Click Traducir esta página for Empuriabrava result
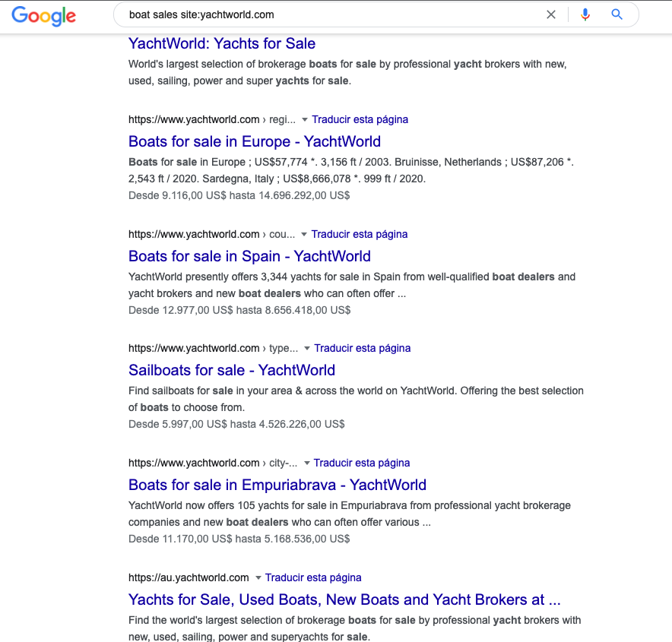The height and width of the screenshot is (642, 672). (362, 463)
